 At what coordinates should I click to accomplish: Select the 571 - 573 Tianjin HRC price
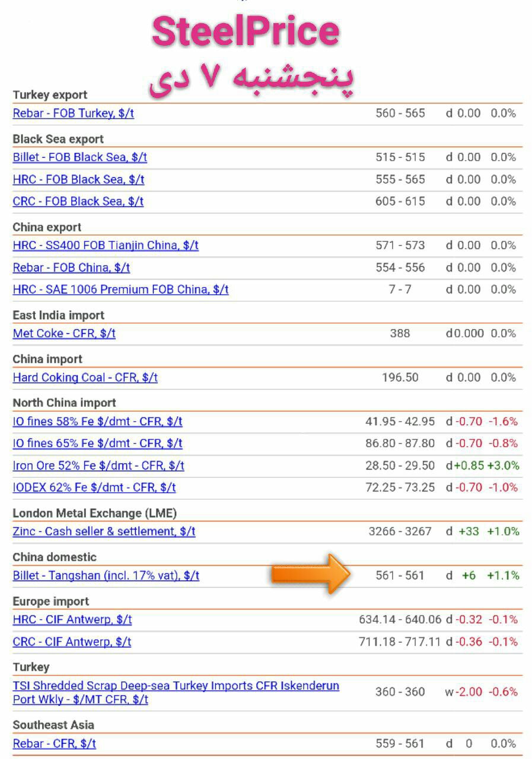(400, 245)
